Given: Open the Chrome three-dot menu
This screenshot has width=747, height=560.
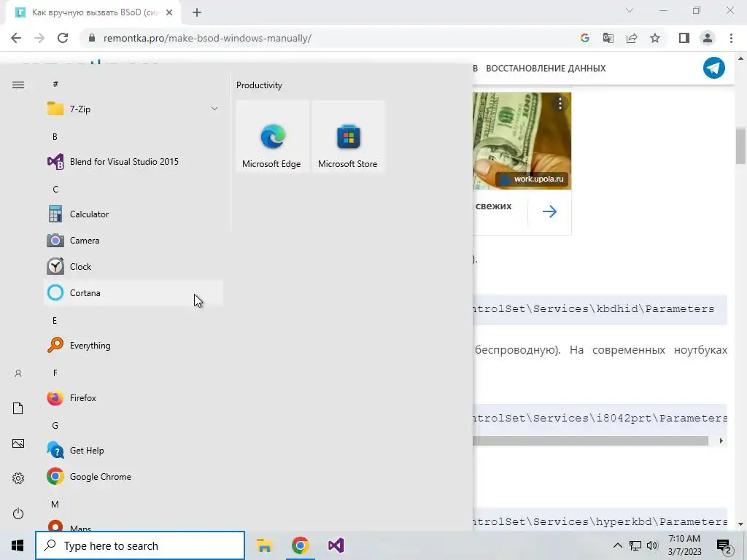Looking at the screenshot, I should click(x=731, y=38).
